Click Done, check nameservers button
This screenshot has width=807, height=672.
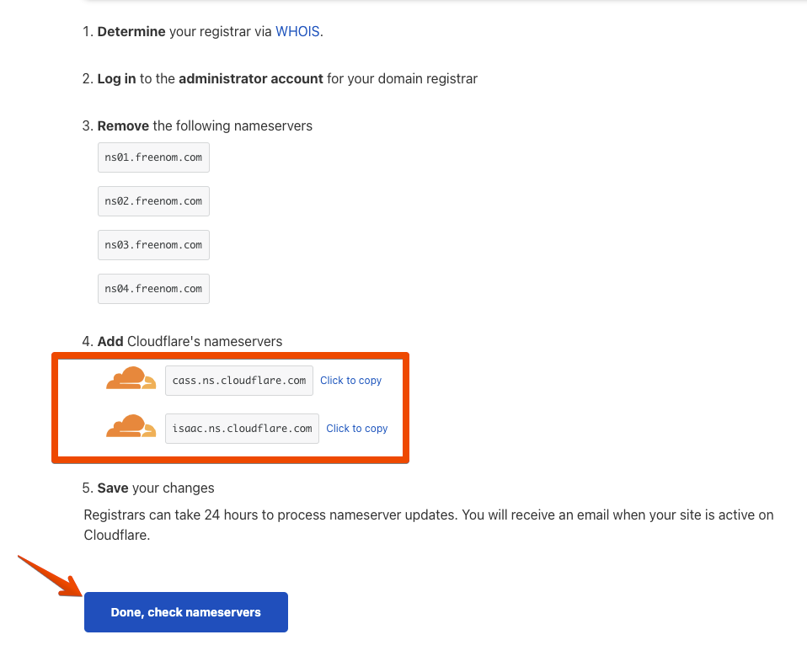(x=186, y=612)
